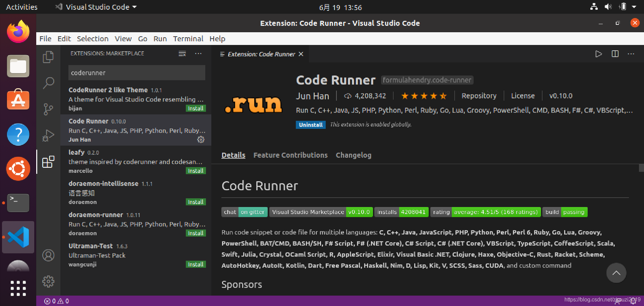Launch Firefox from the dock
This screenshot has width=644, height=306.
click(18, 32)
